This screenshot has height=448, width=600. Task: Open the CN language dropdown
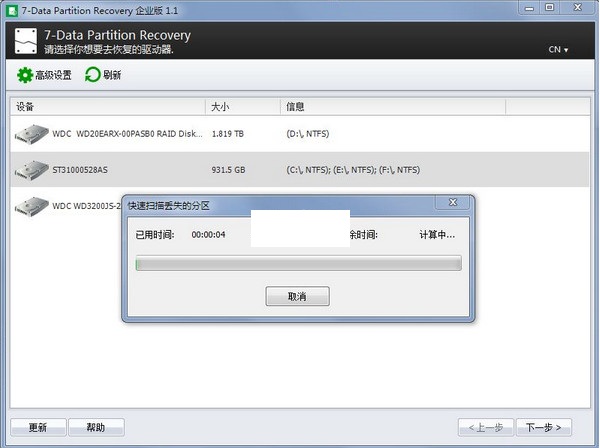(558, 49)
